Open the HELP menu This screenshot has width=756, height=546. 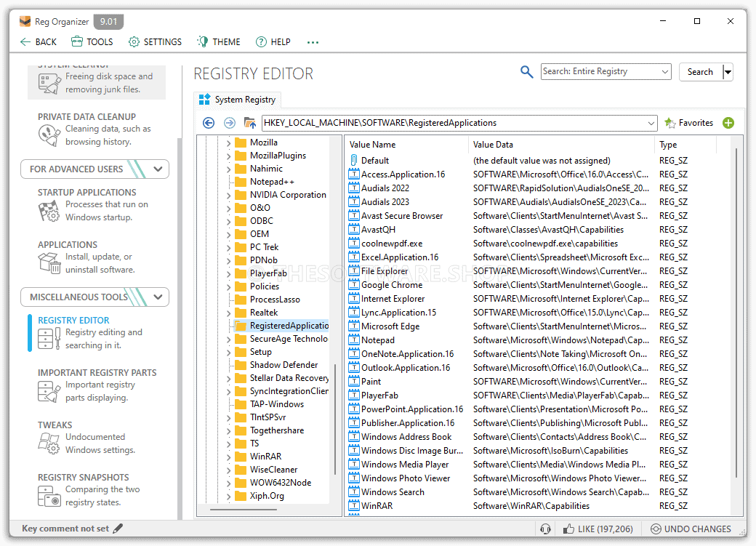273,42
